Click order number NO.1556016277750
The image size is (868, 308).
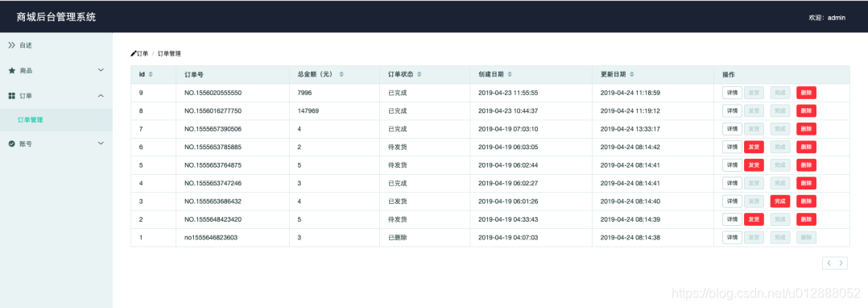213,110
